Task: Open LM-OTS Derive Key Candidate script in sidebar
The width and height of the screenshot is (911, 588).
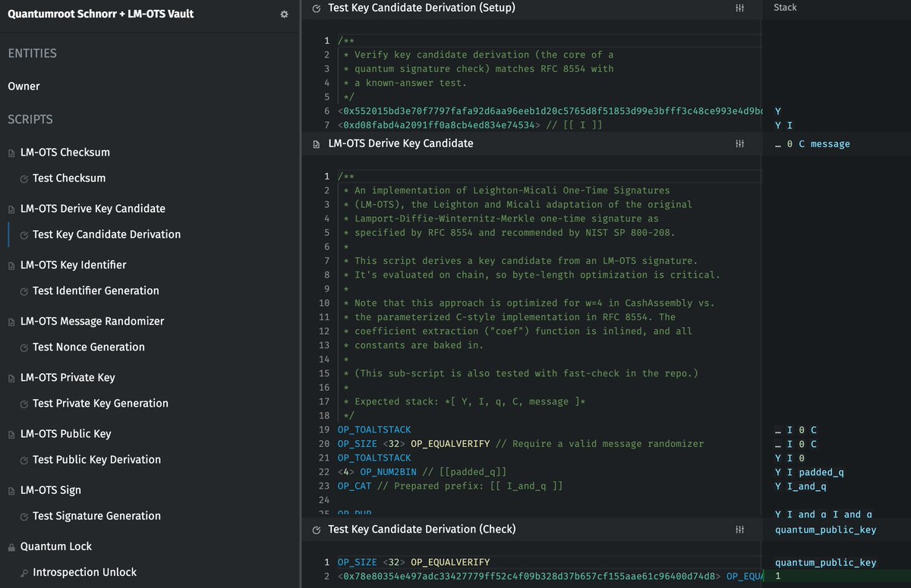Action: click(x=93, y=208)
